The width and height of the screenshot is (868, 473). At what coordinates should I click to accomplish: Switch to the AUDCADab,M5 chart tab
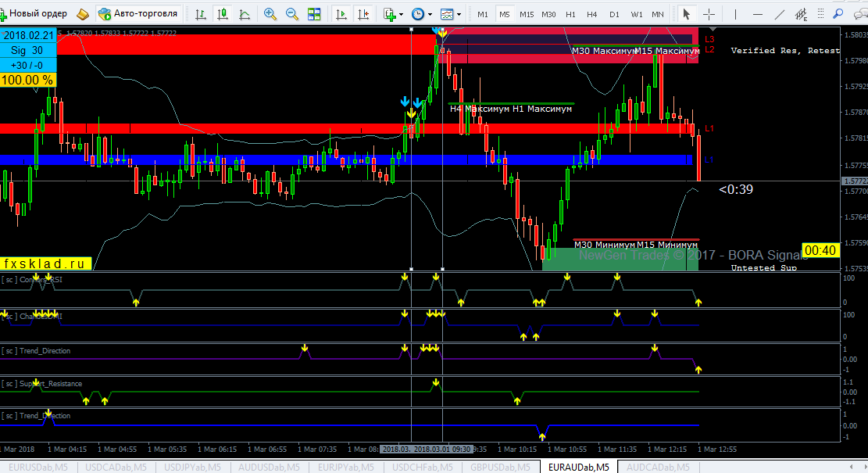[x=658, y=468]
